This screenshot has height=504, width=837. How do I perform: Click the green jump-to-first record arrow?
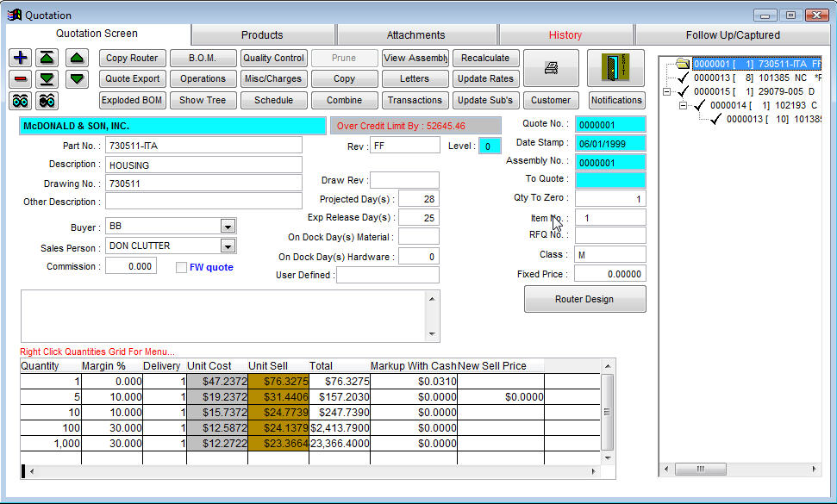47,58
